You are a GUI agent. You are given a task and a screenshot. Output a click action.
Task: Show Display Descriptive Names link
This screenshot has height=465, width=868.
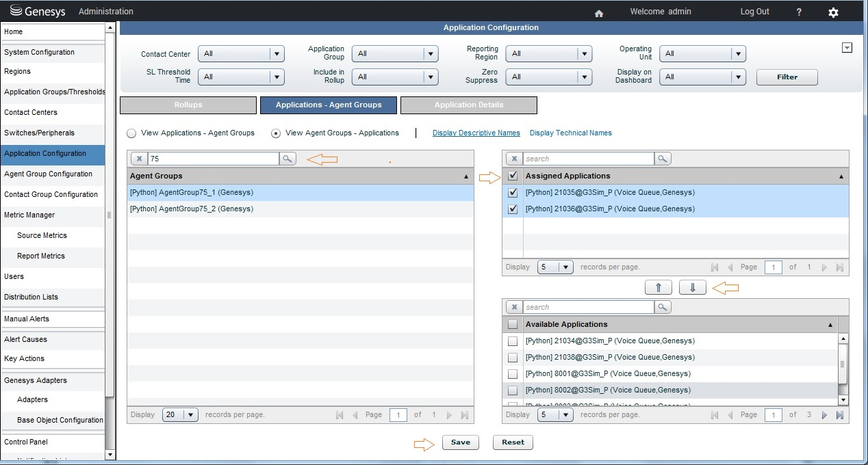[476, 133]
